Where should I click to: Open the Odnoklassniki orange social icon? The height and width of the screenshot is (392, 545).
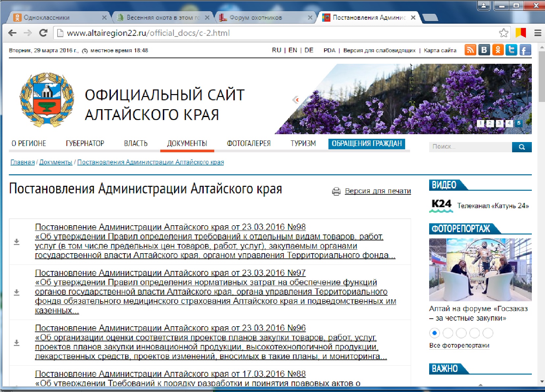(498, 50)
